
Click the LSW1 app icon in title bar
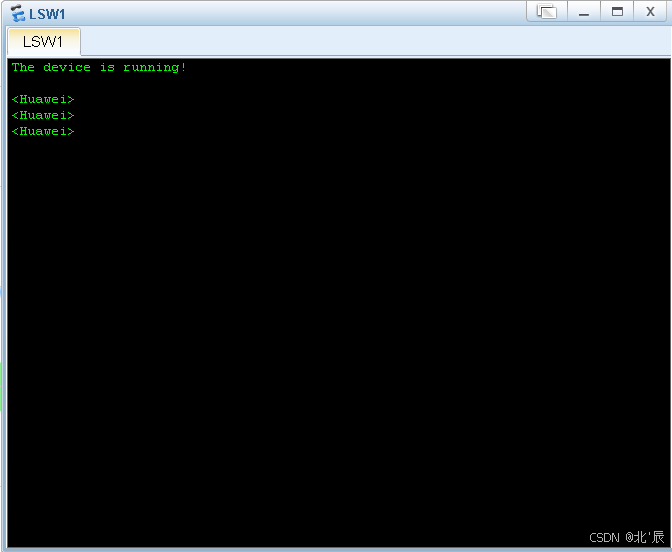tap(18, 13)
